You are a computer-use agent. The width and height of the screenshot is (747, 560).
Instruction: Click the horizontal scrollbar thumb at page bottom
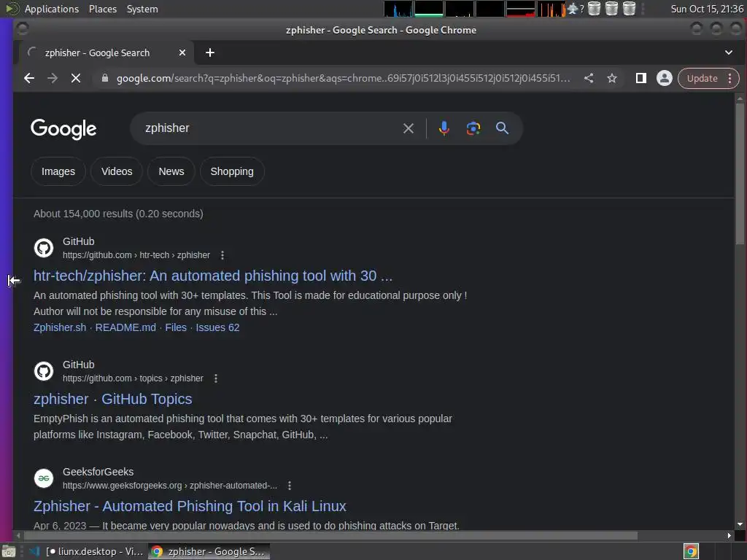(x=329, y=536)
